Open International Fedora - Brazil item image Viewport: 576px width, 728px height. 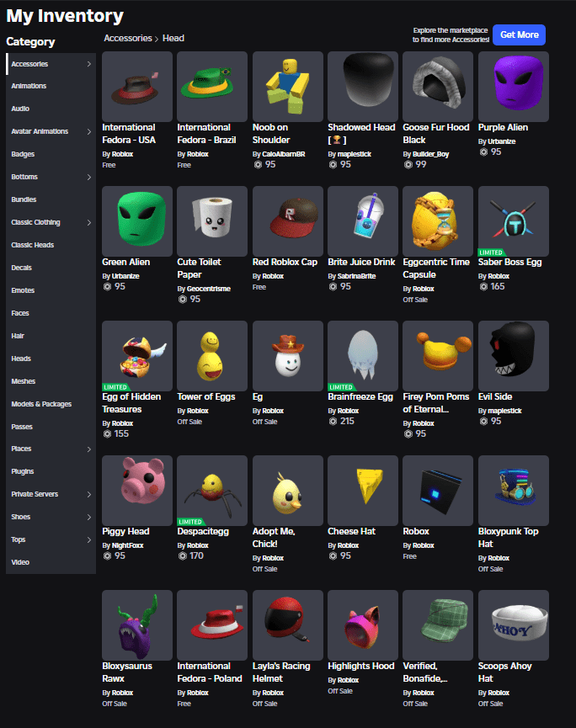(x=212, y=87)
